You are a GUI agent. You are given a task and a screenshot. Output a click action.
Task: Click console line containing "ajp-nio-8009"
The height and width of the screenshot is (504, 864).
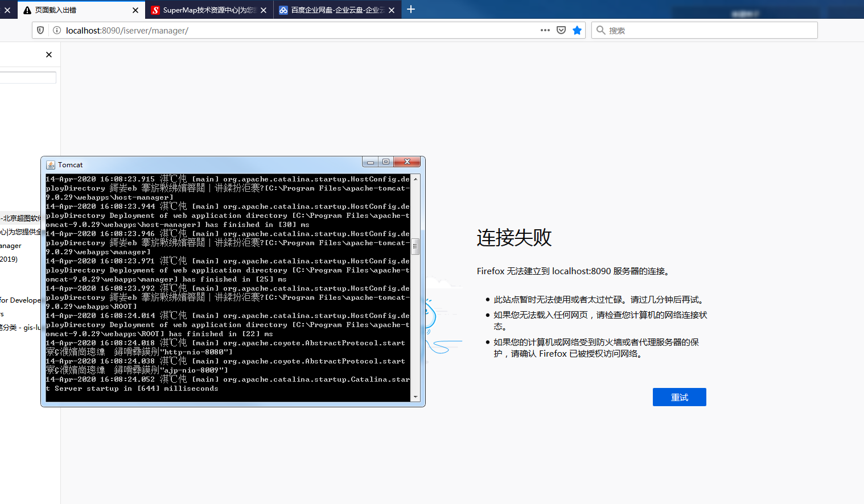pos(137,370)
